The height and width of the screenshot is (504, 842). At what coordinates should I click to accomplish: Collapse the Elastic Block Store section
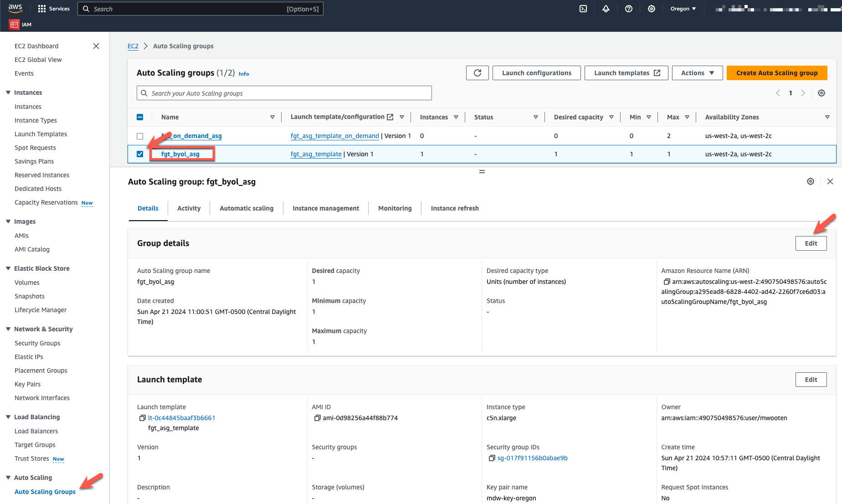[x=8, y=268]
